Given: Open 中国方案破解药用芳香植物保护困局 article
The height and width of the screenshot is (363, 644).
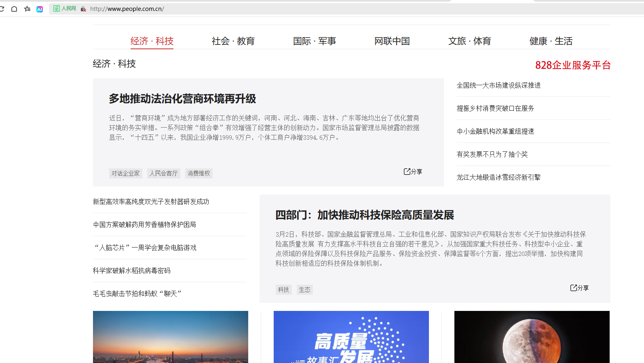Looking at the screenshot, I should pyautogui.click(x=145, y=225).
